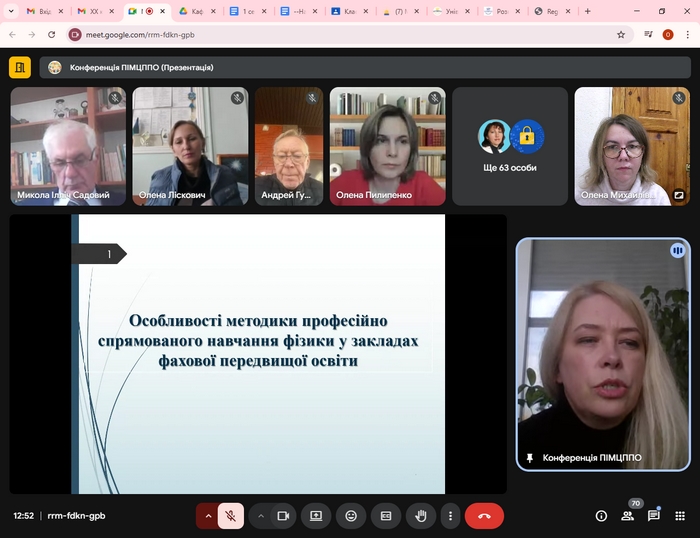Open meeting details info icon

point(601,516)
